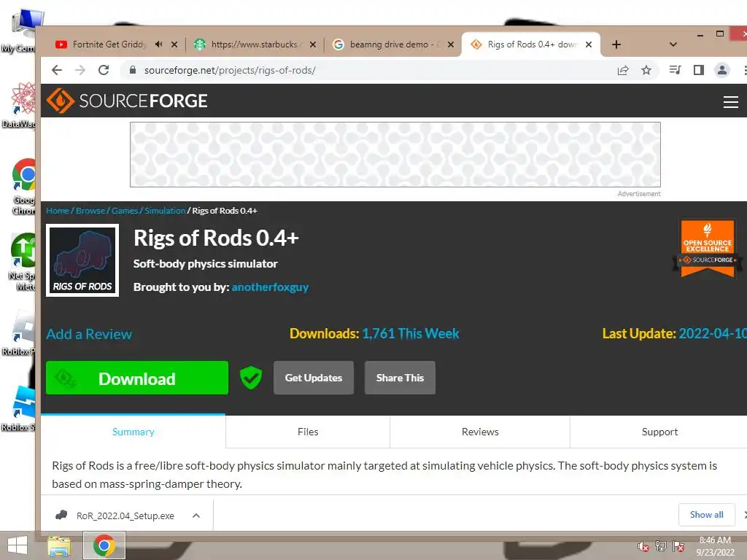Click the padlock site info icon
The image size is (747, 560).
133,70
